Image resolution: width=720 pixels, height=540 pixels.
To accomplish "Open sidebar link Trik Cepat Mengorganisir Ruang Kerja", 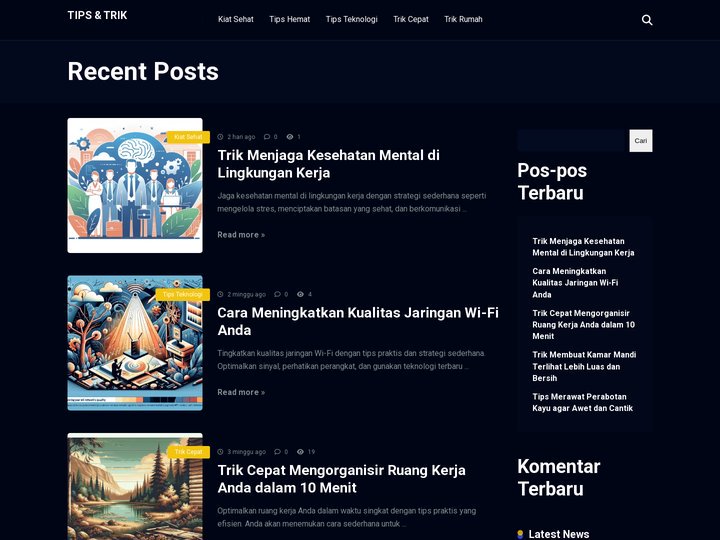I will [x=584, y=325].
